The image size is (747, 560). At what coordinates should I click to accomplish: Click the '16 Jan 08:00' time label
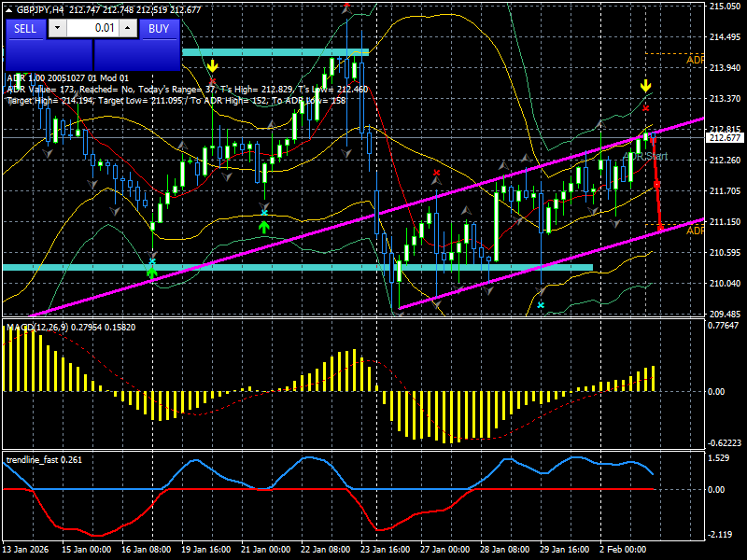pos(147,549)
